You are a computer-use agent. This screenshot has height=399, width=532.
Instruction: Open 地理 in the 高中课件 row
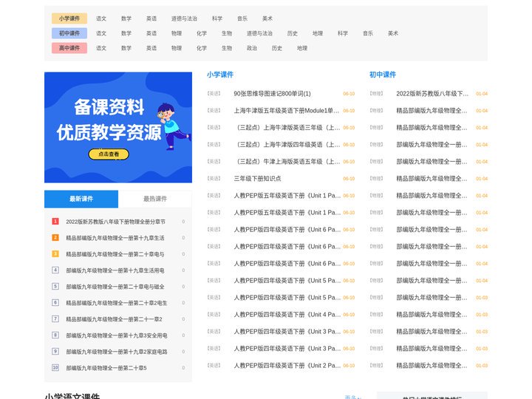302,48
